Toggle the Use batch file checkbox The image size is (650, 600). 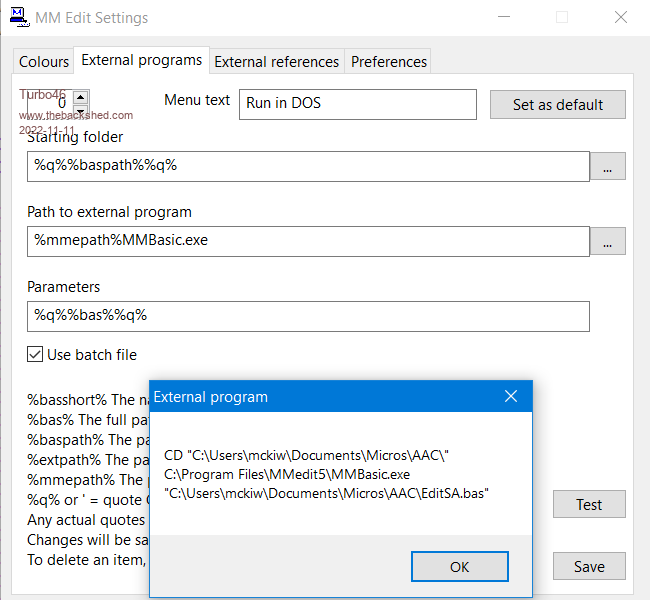(x=35, y=355)
